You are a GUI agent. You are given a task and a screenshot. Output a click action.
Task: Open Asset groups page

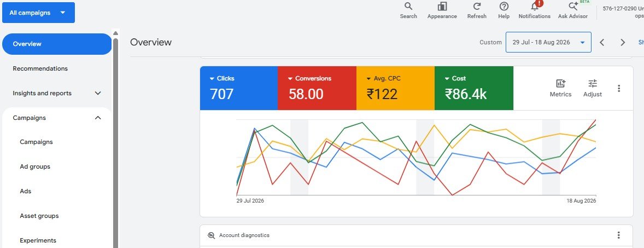tap(39, 216)
